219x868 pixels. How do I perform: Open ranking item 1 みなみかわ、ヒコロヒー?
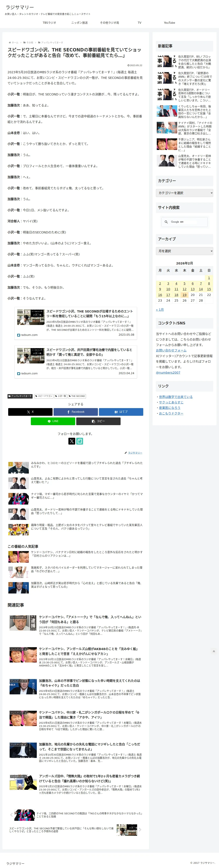point(76,467)
